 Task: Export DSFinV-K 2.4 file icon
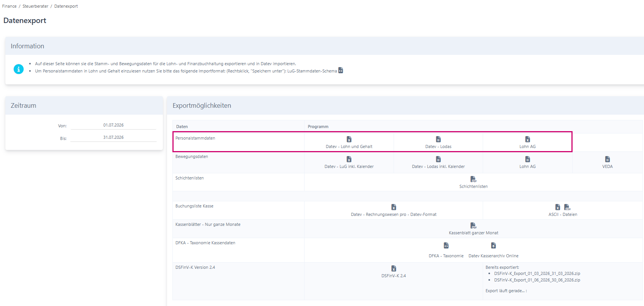pos(394,268)
